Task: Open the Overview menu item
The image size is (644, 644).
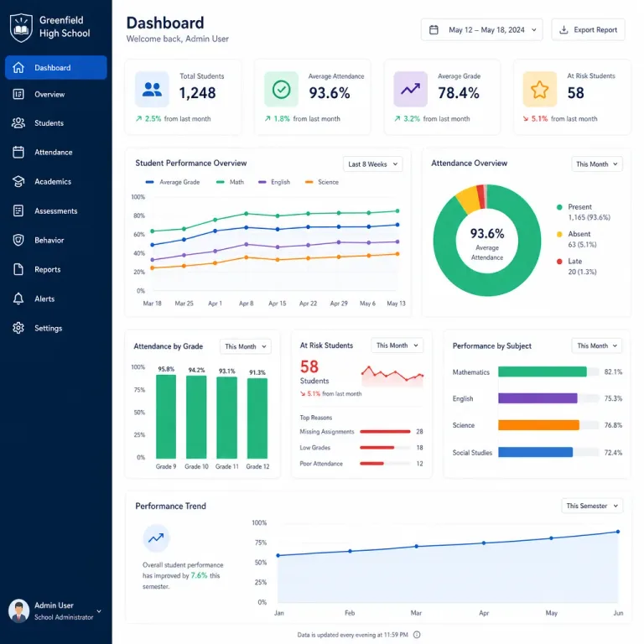Action: coord(56,94)
